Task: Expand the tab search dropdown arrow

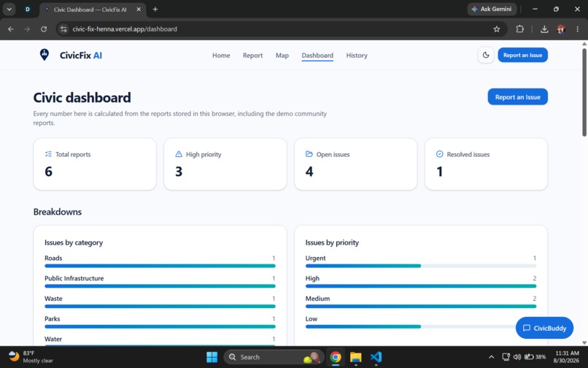Action: [x=9, y=9]
